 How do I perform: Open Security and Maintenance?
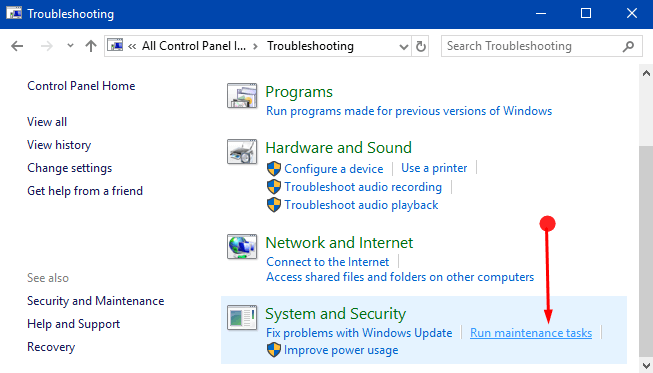pyautogui.click(x=95, y=301)
